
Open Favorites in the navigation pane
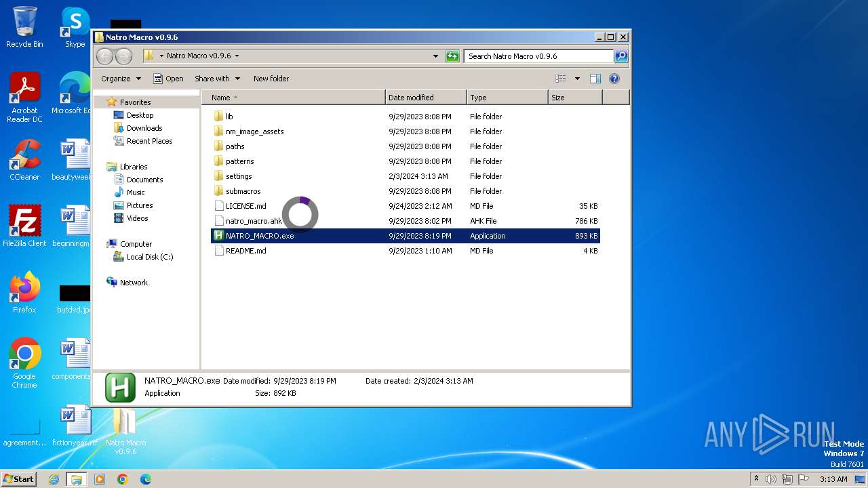[x=135, y=102]
